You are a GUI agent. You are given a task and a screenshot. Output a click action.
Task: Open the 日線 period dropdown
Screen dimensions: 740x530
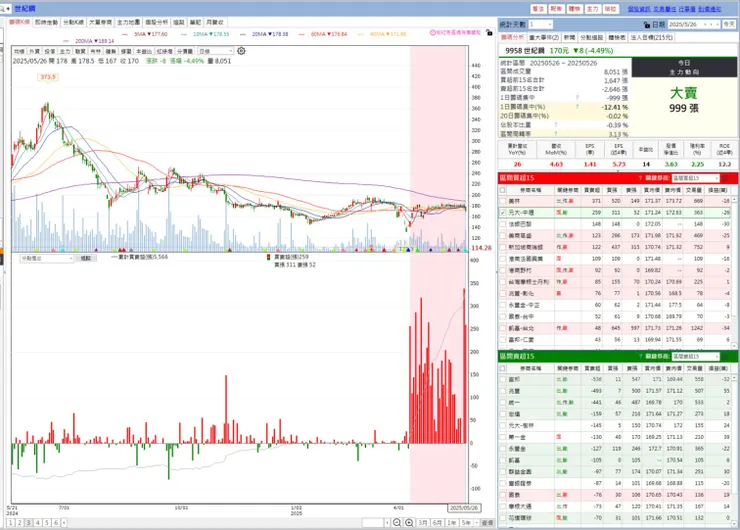216,51
